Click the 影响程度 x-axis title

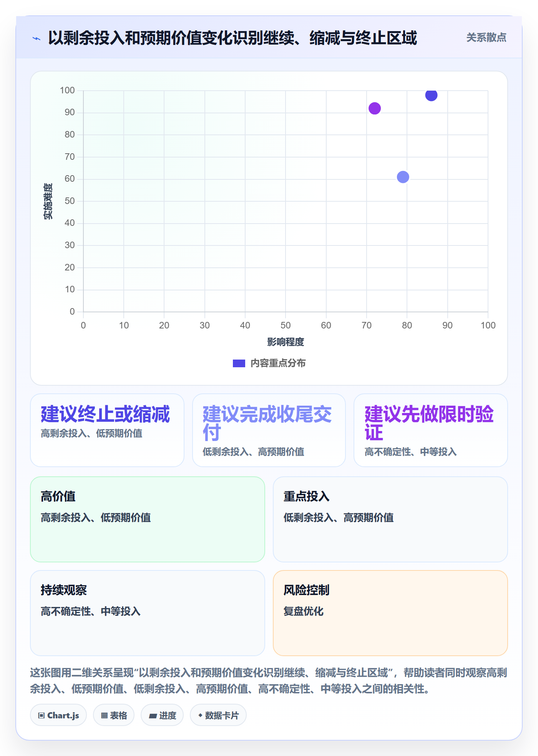pos(286,342)
